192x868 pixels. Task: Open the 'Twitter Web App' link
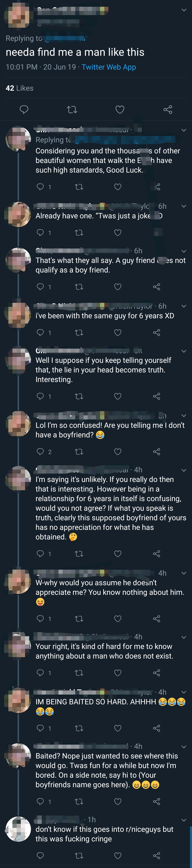pyautogui.click(x=109, y=67)
